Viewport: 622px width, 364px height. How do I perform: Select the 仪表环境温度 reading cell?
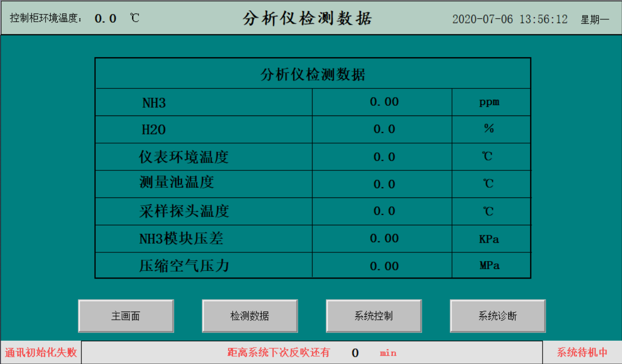click(x=381, y=156)
